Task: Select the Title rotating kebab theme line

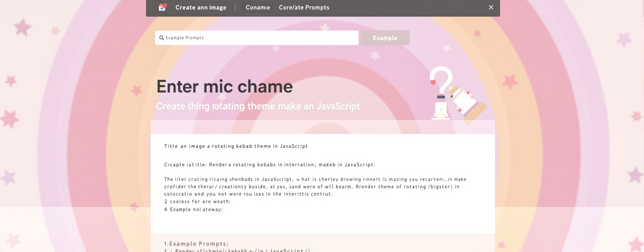Action: tap(236, 146)
